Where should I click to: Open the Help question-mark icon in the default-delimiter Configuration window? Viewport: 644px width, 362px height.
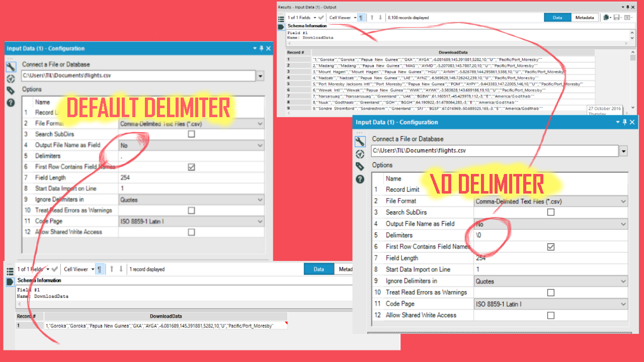pos(11,103)
